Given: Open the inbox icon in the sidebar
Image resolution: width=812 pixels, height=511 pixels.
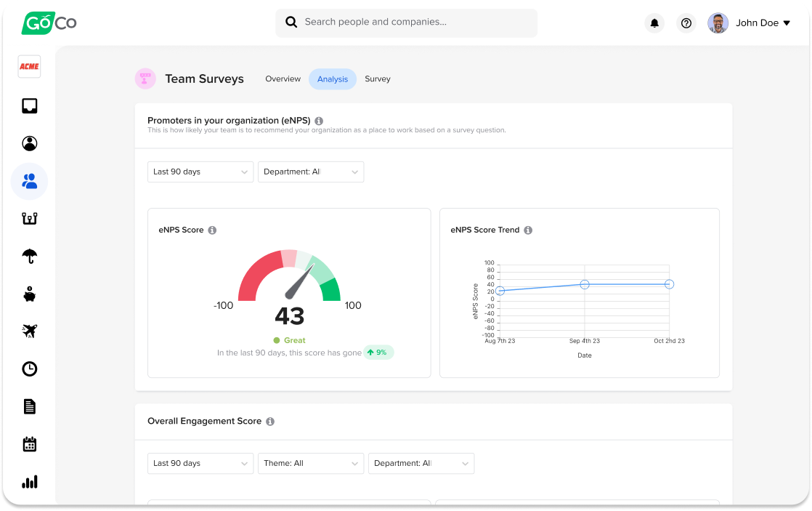Looking at the screenshot, I should click(x=30, y=105).
